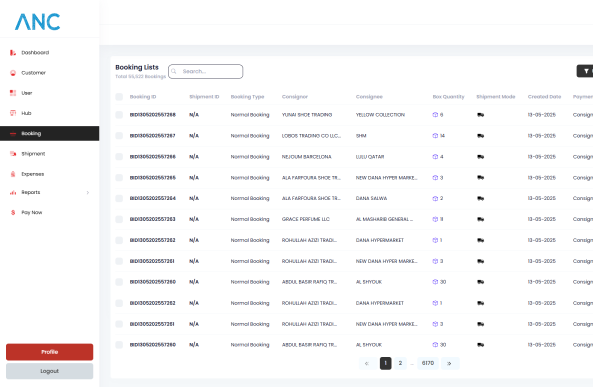This screenshot has width=593, height=387.
Task: Open Hub via its sidebar icon
Action: pos(13,113)
